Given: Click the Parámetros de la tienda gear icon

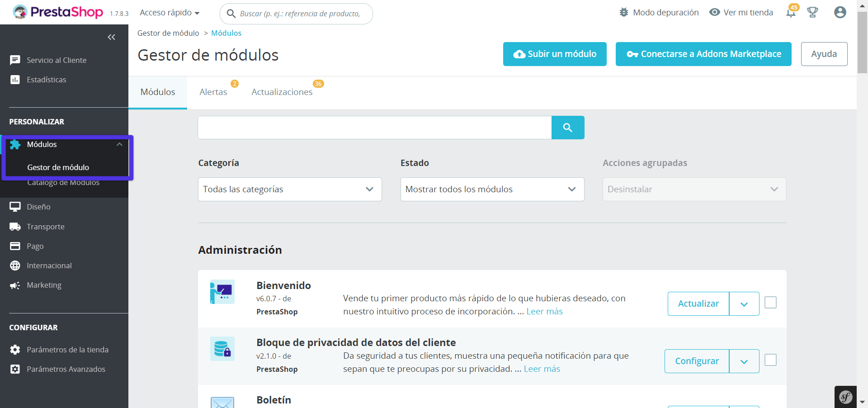Looking at the screenshot, I should (15, 350).
